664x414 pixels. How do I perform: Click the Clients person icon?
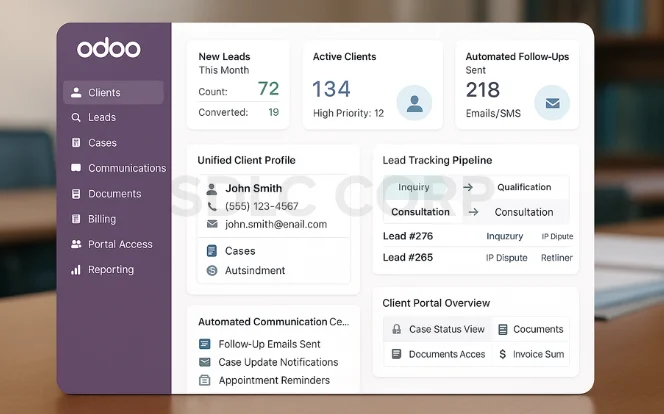click(x=76, y=92)
